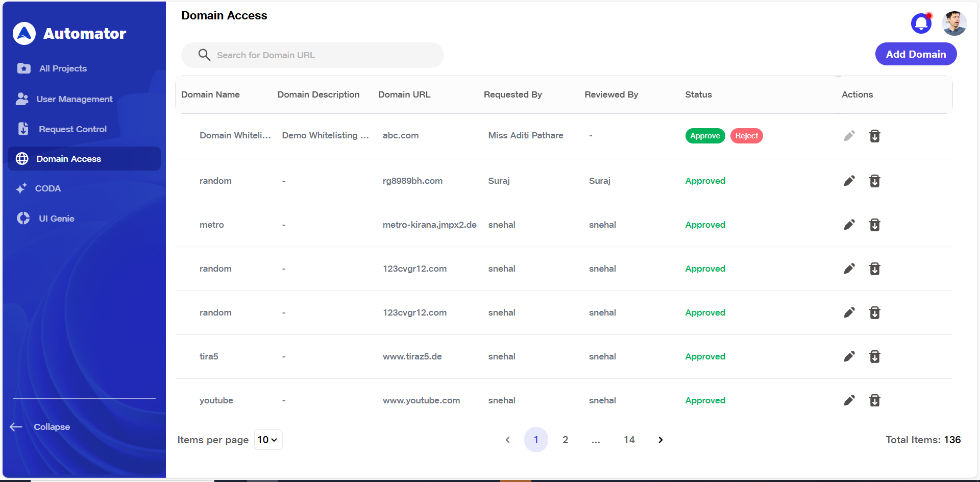Screen dimensions: 980x482
Task: Click the notification bell icon
Action: tap(921, 23)
